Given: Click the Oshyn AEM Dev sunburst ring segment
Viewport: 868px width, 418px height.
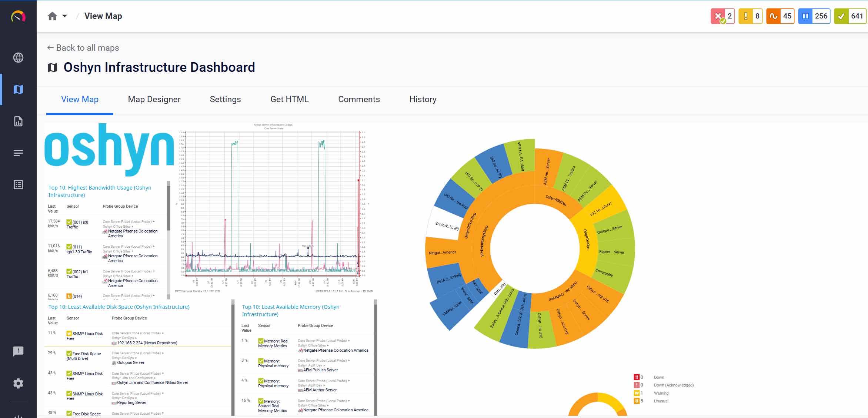Looking at the screenshot, I should [x=555, y=200].
